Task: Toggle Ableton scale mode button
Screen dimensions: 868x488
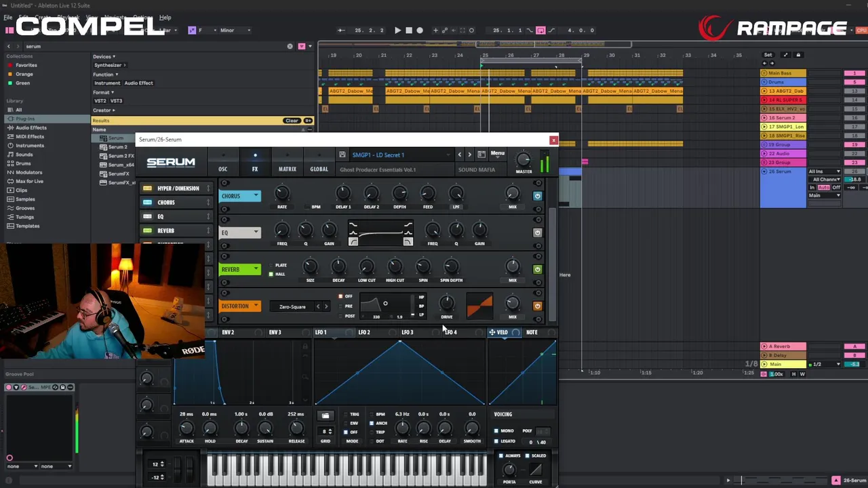Action: click(x=192, y=30)
